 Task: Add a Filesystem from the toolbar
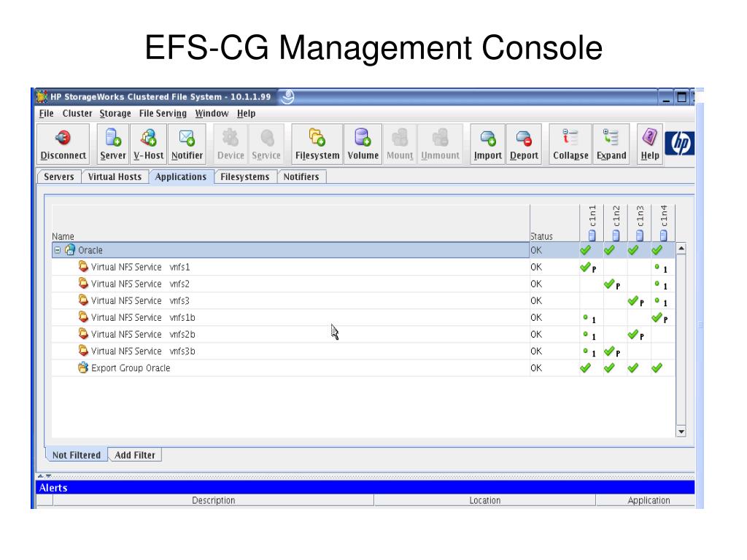click(317, 144)
